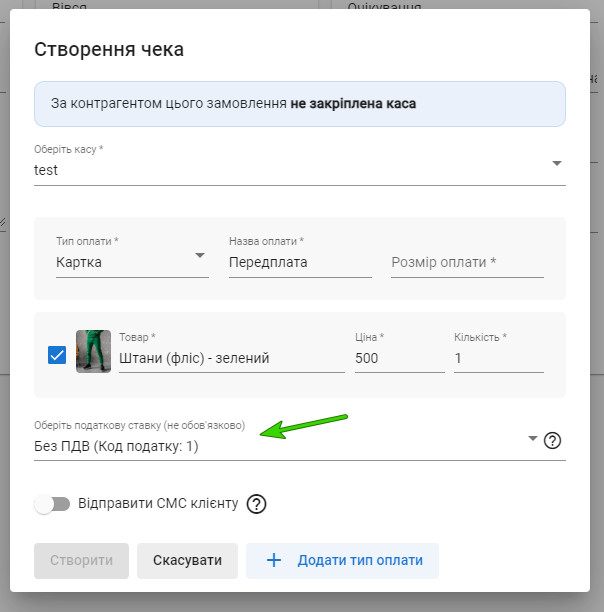604x612 pixels.
Task: Click the Кількість quantity field
Action: 497,358
